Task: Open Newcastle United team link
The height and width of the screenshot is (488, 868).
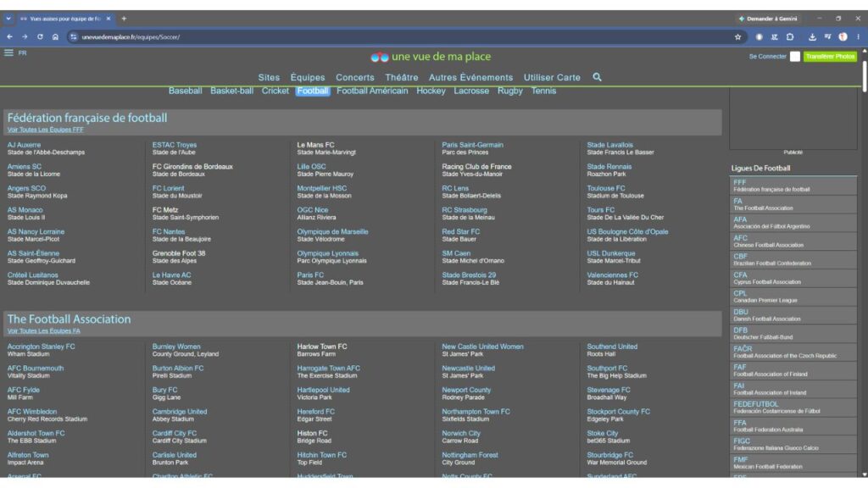Action: 468,369
